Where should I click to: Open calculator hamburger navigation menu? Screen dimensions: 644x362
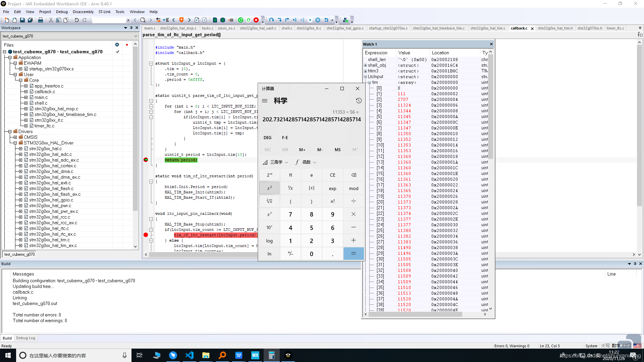pyautogui.click(x=265, y=101)
